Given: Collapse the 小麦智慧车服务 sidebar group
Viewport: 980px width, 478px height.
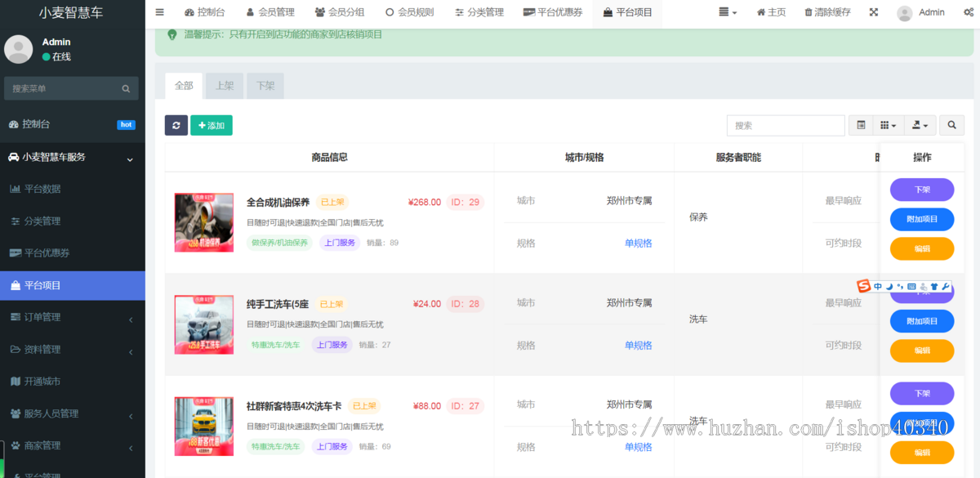Looking at the screenshot, I should [72, 157].
